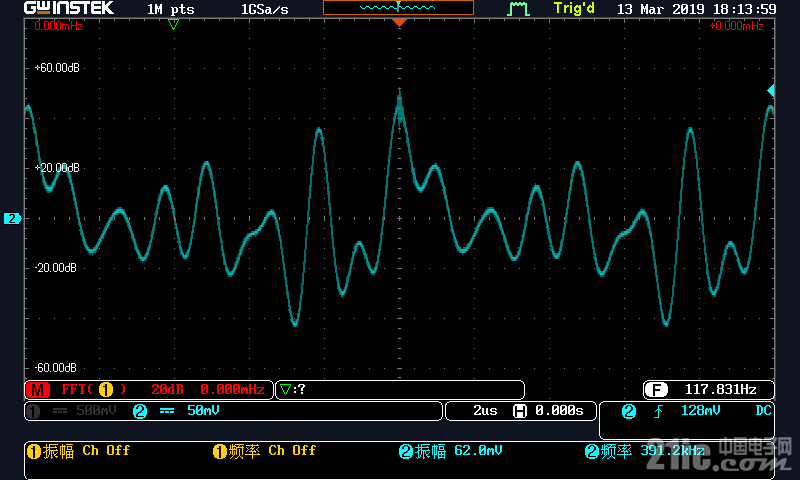Click the -20.00dB scale label
This screenshot has width=800, height=480.
(x=56, y=268)
